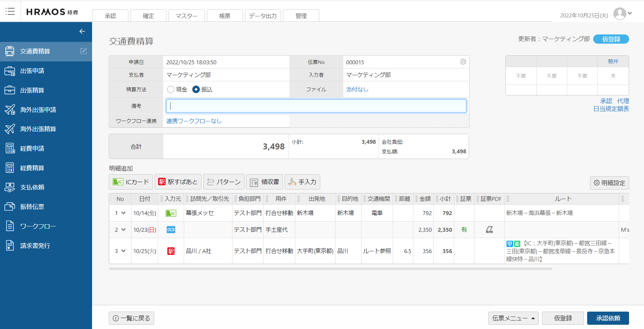Viewport: 644px width, 329px height.
Task: Click the ICカード entry icon
Action: [119, 182]
